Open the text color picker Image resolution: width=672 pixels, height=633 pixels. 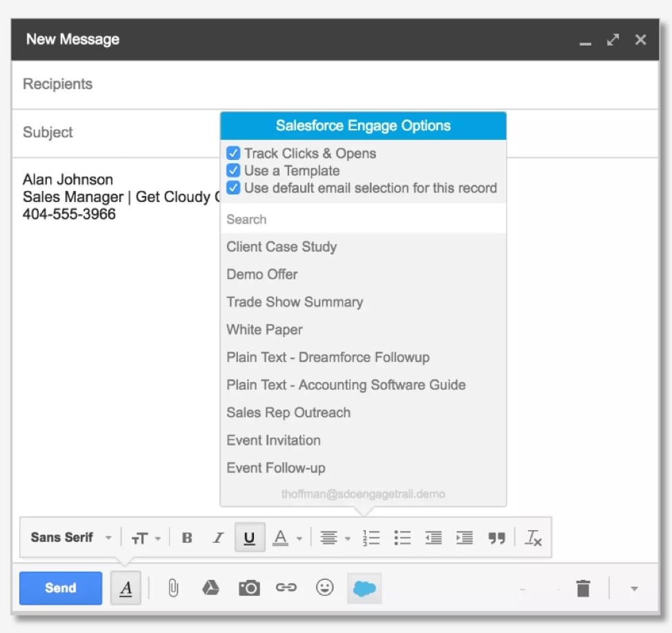pos(281,538)
